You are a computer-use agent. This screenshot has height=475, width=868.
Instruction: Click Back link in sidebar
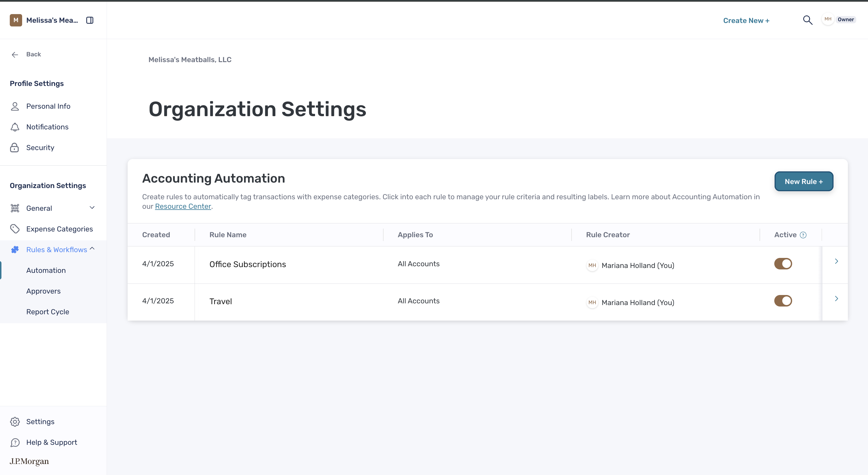click(34, 54)
